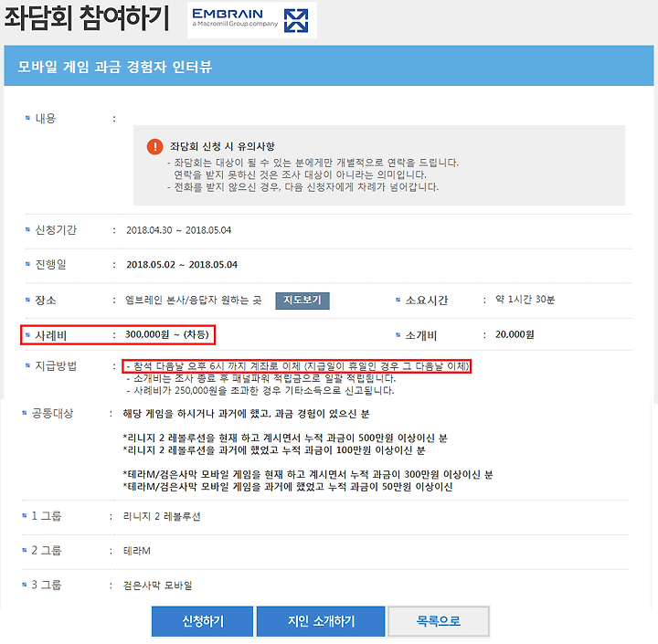Select the reward amount 300,000원 ~ (차등)
658x644 pixels.
(167, 334)
